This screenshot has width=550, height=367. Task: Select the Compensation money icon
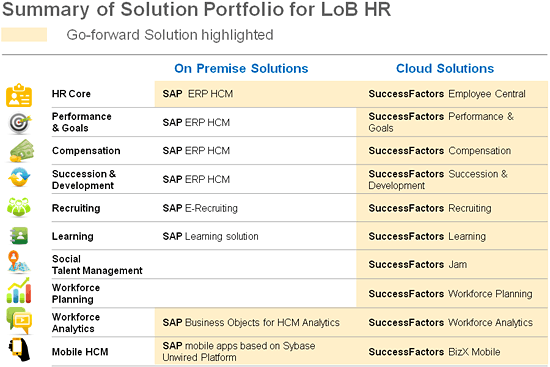21,151
